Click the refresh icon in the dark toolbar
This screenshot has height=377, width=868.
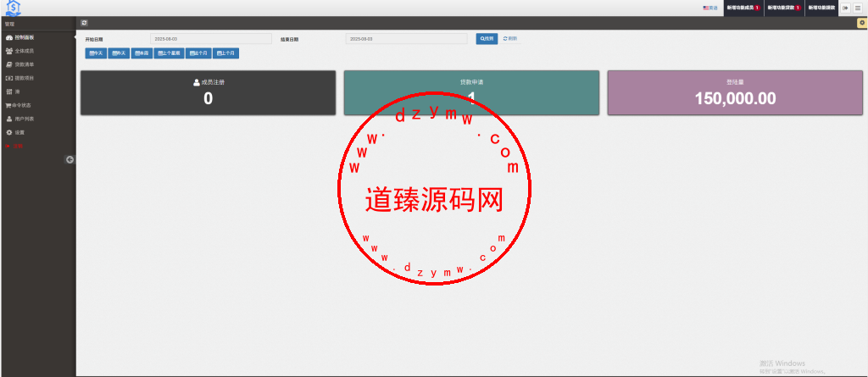[x=84, y=23]
